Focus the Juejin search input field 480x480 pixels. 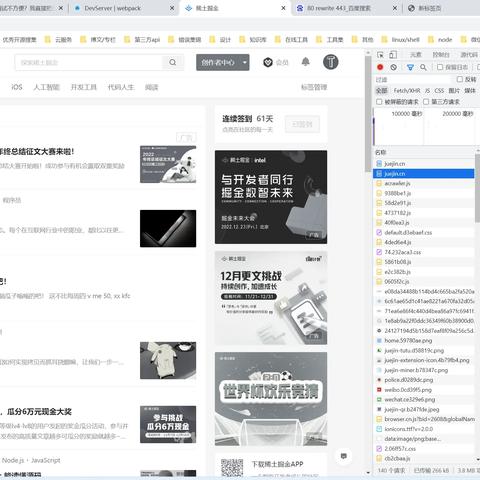coord(89,62)
